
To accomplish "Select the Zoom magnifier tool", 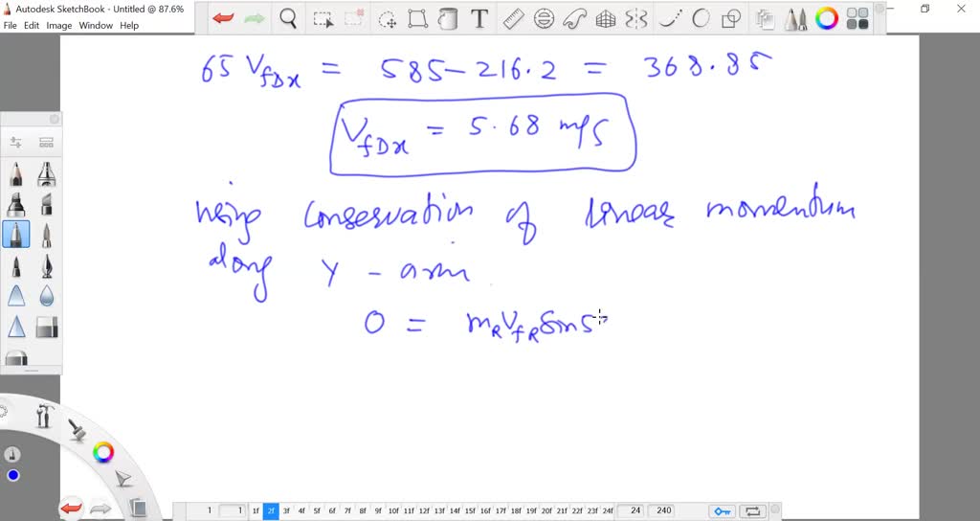I will pyautogui.click(x=288, y=19).
